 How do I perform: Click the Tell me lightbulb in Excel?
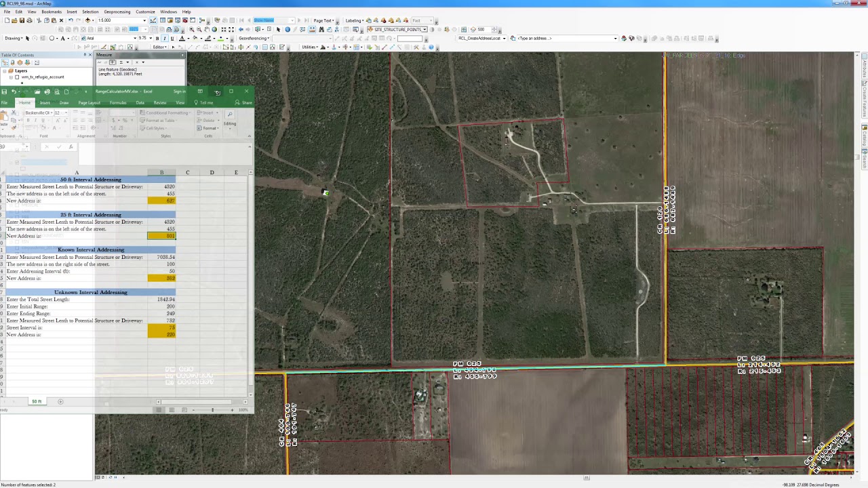pyautogui.click(x=196, y=102)
